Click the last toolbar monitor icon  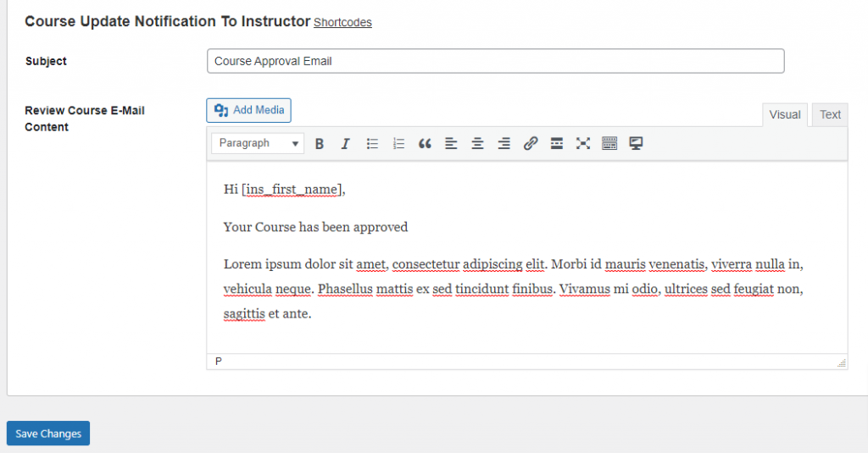(636, 144)
